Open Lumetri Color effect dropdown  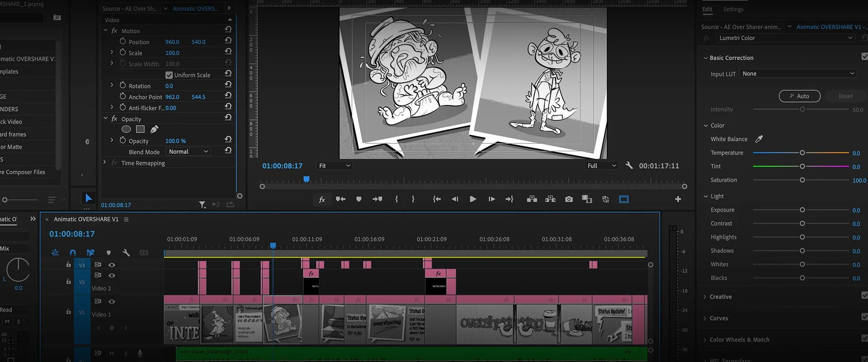tap(786, 38)
